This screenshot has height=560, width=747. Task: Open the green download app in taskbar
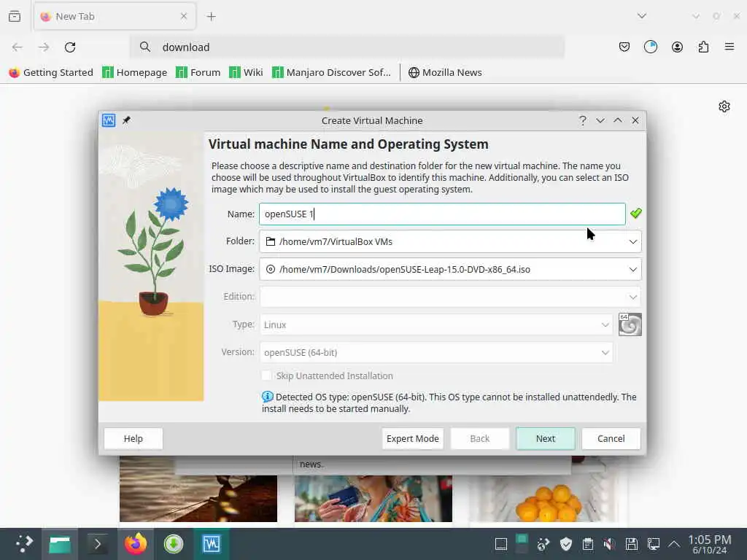pyautogui.click(x=174, y=544)
